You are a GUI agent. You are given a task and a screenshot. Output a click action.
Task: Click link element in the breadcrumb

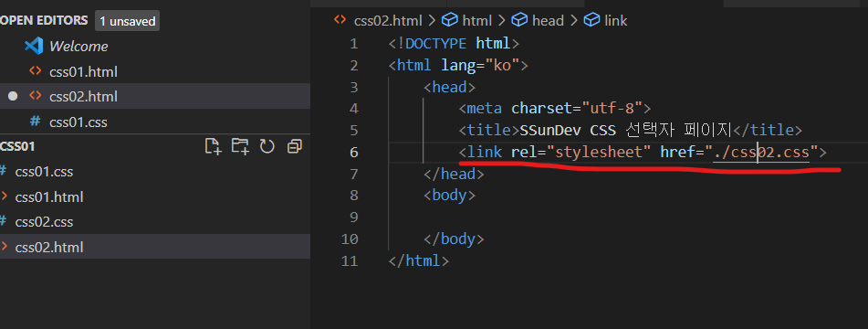tap(615, 21)
